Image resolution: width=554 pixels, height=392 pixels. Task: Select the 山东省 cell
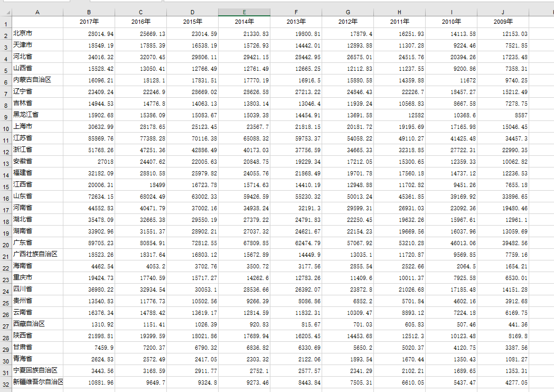[37, 197]
